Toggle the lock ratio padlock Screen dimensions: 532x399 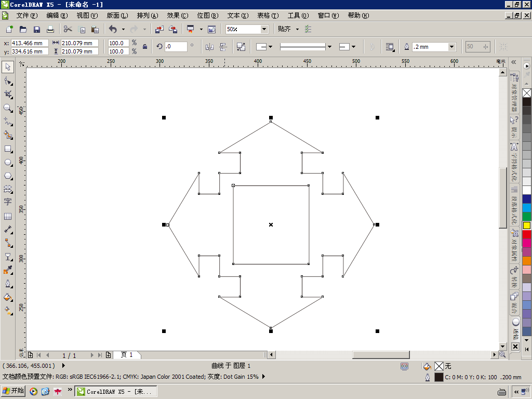click(x=145, y=47)
